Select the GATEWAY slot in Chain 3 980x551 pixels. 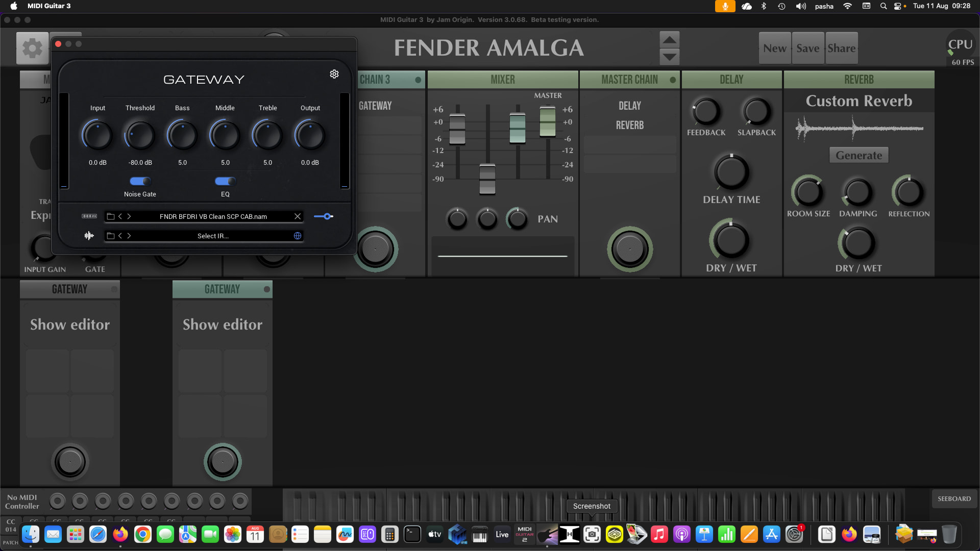click(x=376, y=106)
